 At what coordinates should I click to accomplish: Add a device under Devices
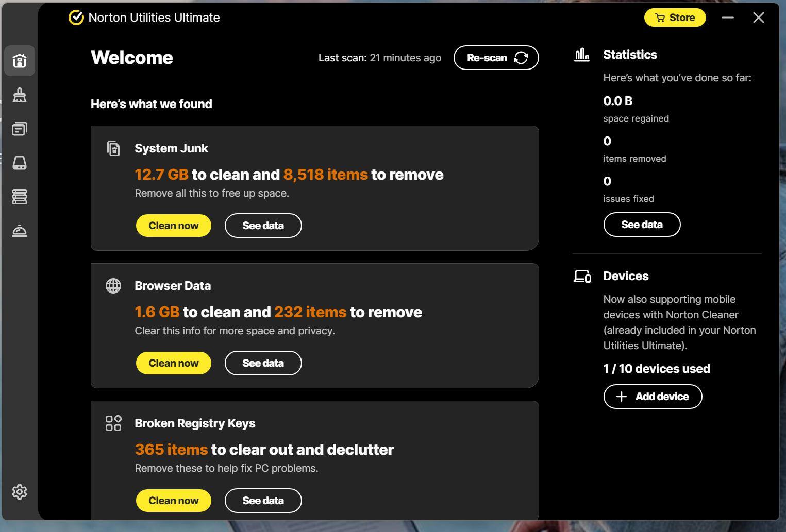653,397
